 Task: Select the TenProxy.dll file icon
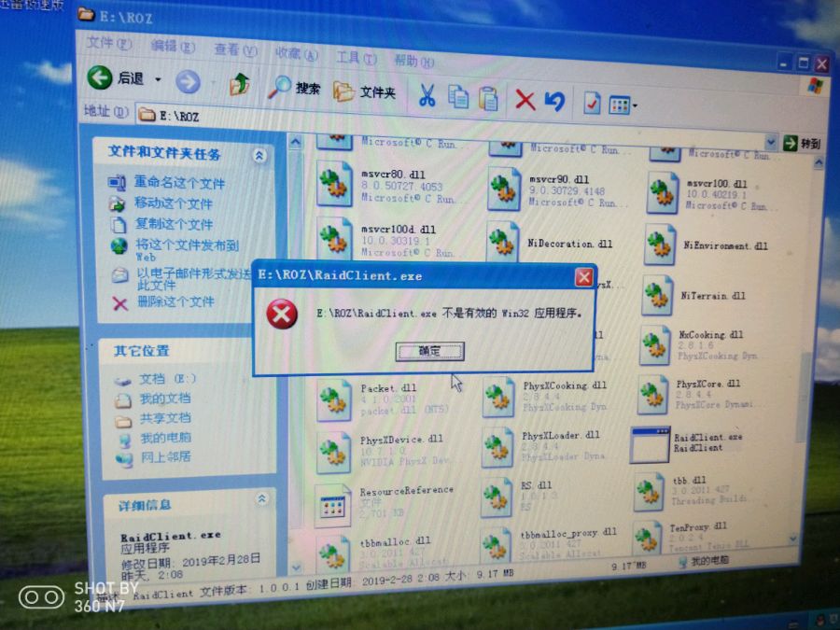tap(647, 537)
